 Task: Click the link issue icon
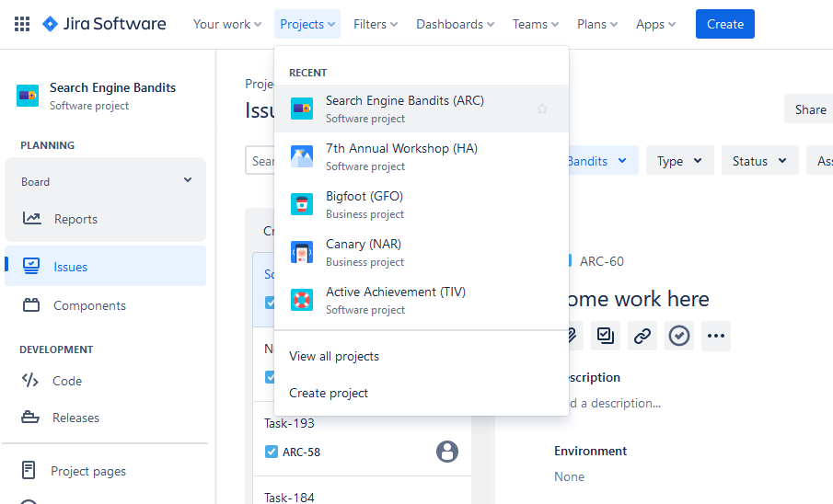click(x=642, y=336)
